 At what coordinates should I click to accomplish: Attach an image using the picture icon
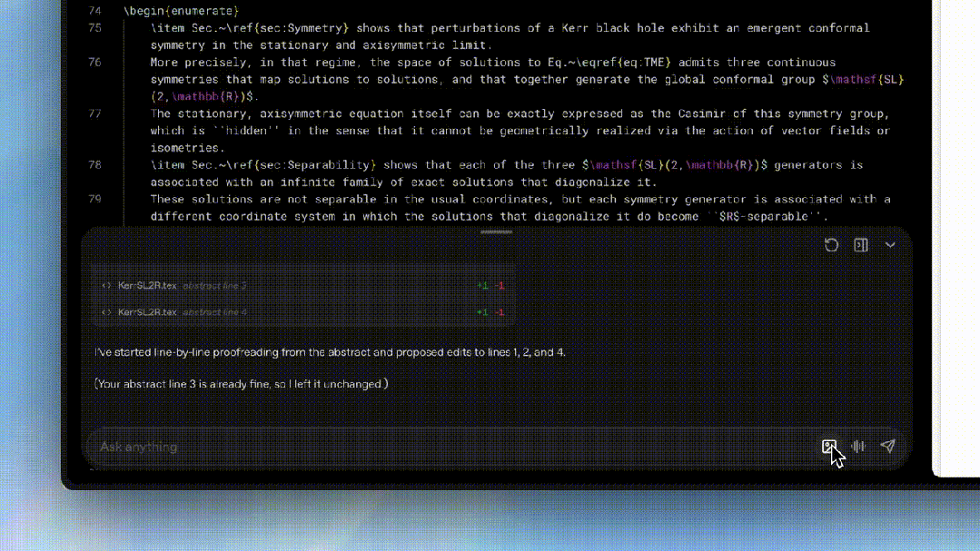click(828, 447)
